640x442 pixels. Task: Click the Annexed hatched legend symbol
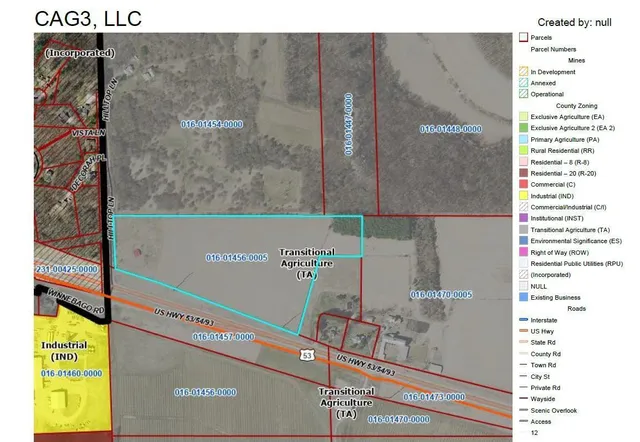coord(522,83)
